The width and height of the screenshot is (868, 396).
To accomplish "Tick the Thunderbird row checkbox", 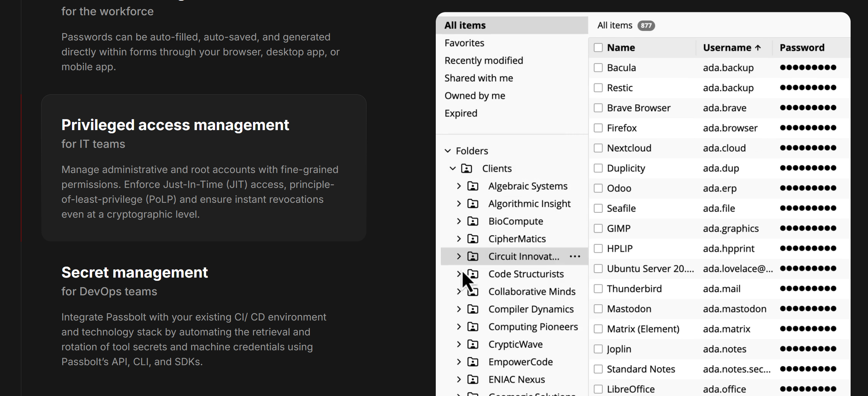I will 598,289.
